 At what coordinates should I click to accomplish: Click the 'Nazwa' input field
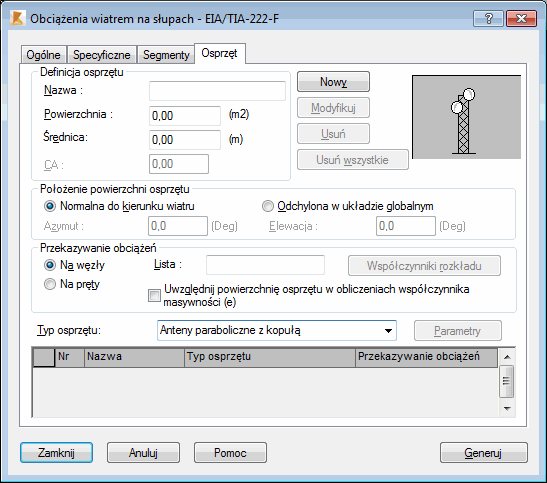click(x=217, y=91)
